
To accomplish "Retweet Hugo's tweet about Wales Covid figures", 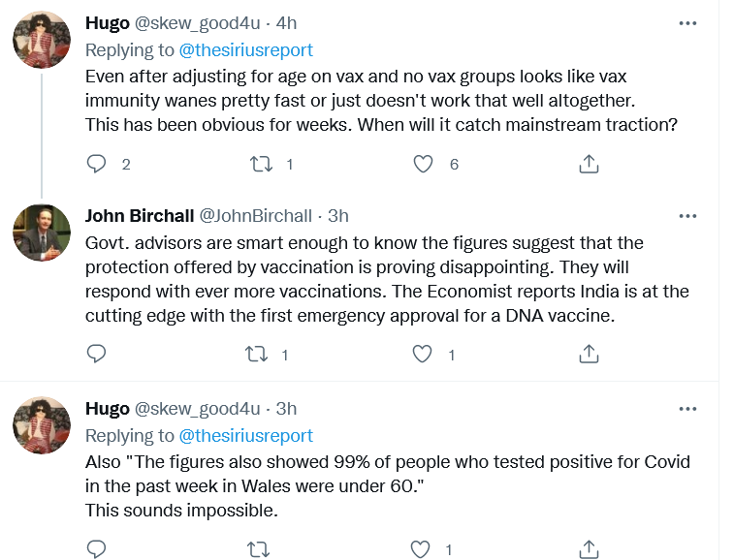I will tap(260, 549).
